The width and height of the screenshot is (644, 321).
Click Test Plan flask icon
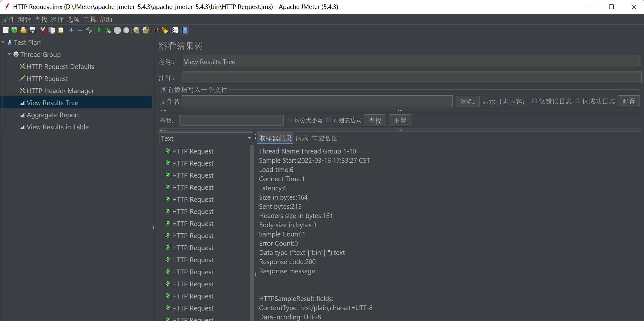10,42
